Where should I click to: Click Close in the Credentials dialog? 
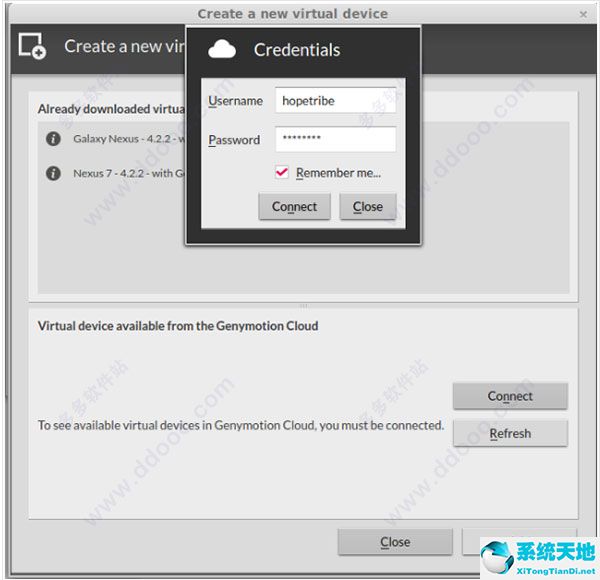point(368,207)
